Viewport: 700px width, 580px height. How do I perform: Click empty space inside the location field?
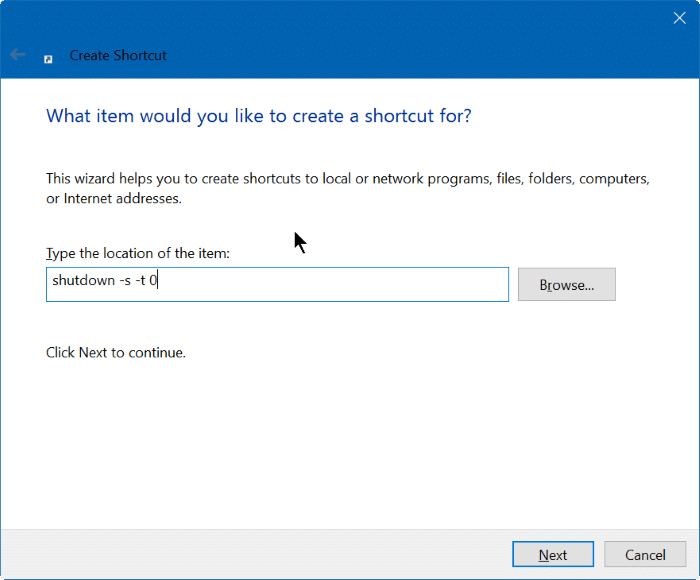[x=335, y=284]
